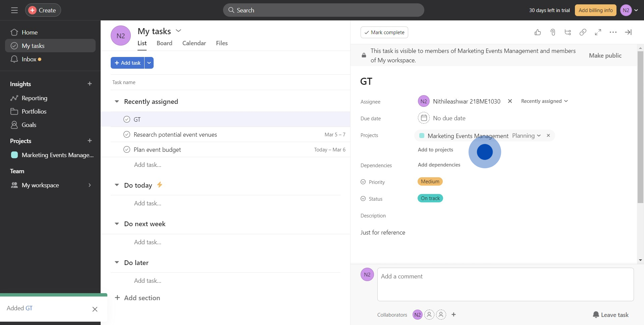The width and height of the screenshot is (644, 325).
Task: Check off Research potential event venues
Action: click(127, 134)
